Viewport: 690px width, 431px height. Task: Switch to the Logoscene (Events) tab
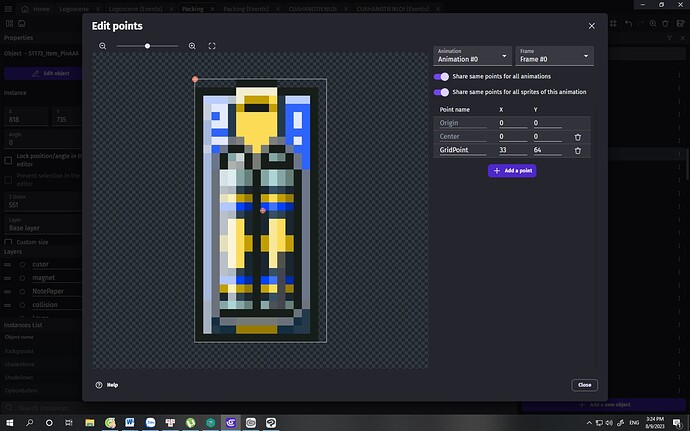[x=135, y=9]
